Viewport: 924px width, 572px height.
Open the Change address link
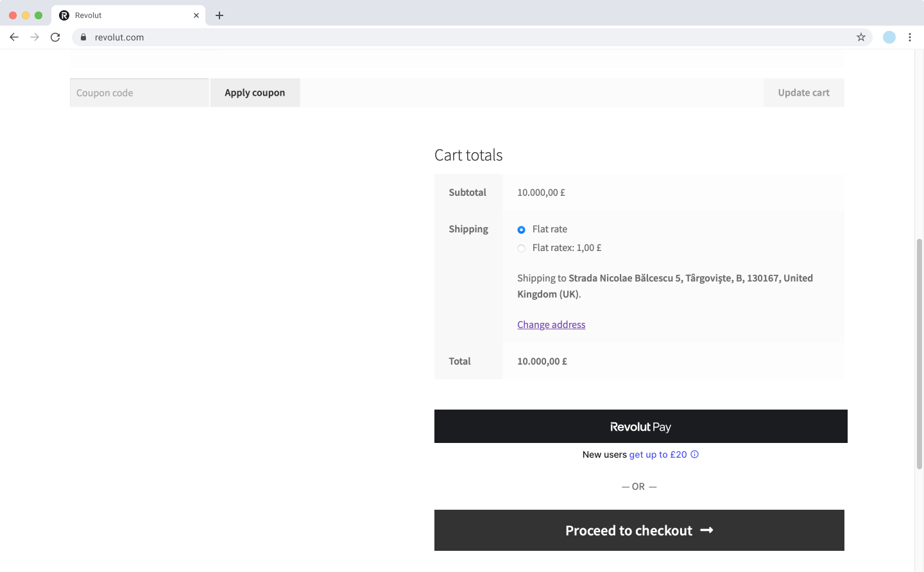point(551,325)
